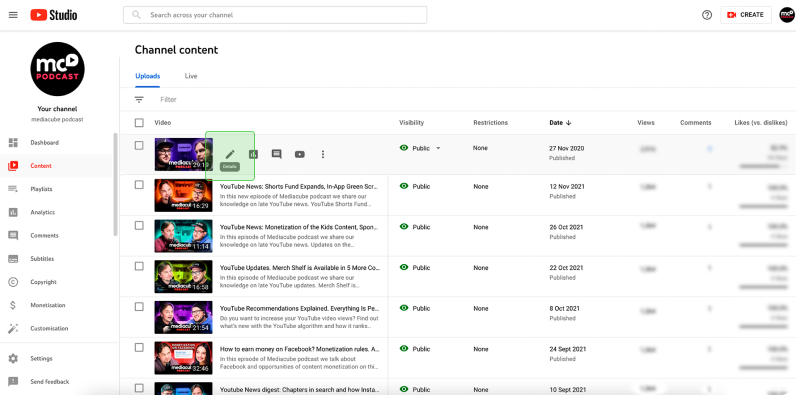
Task: Click the Playlists sidebar icon
Action: click(x=13, y=189)
